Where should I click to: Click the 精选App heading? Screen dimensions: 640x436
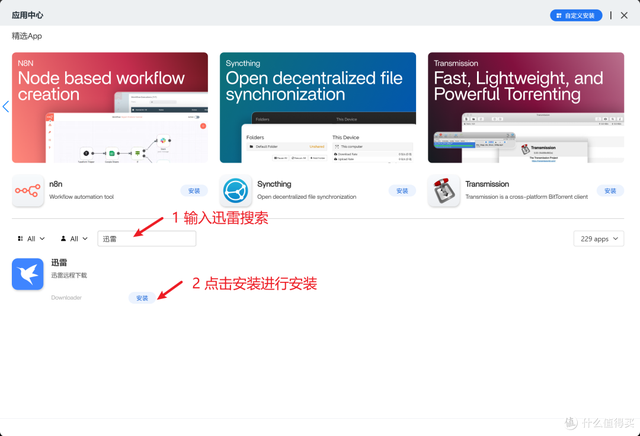coord(27,36)
